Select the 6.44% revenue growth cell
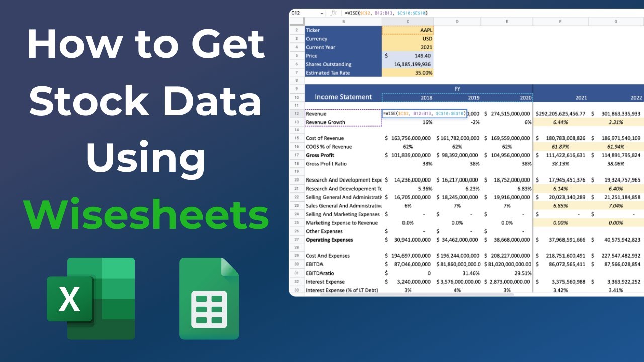 coord(560,122)
